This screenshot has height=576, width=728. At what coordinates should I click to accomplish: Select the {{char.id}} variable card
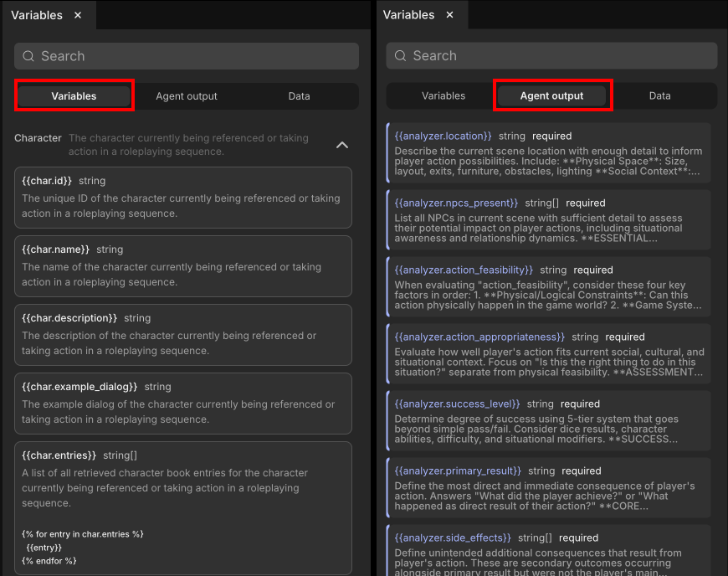click(182, 198)
